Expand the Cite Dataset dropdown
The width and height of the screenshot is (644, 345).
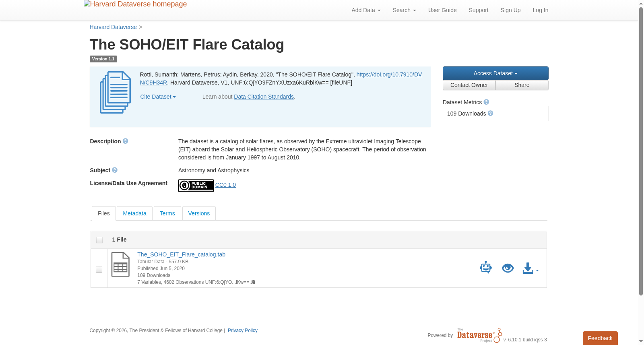(x=158, y=97)
